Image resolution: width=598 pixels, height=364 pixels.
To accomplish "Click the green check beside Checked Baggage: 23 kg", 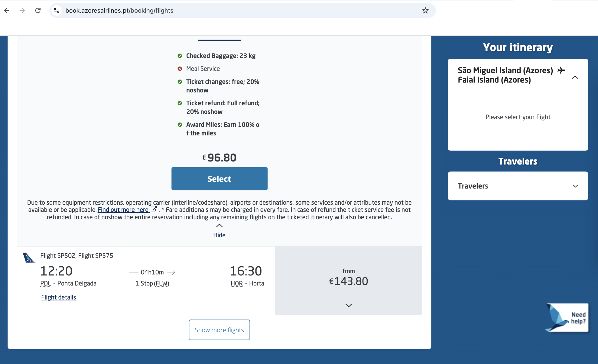I will coord(180,56).
